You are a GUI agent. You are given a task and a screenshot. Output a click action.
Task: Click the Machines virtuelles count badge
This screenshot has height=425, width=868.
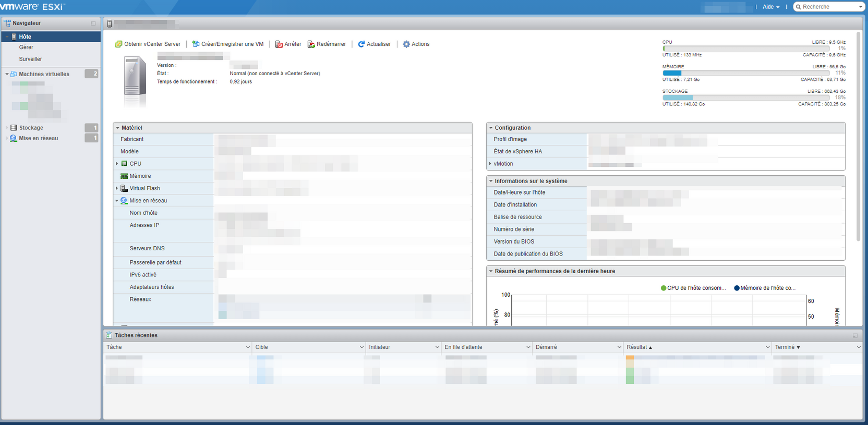point(91,74)
